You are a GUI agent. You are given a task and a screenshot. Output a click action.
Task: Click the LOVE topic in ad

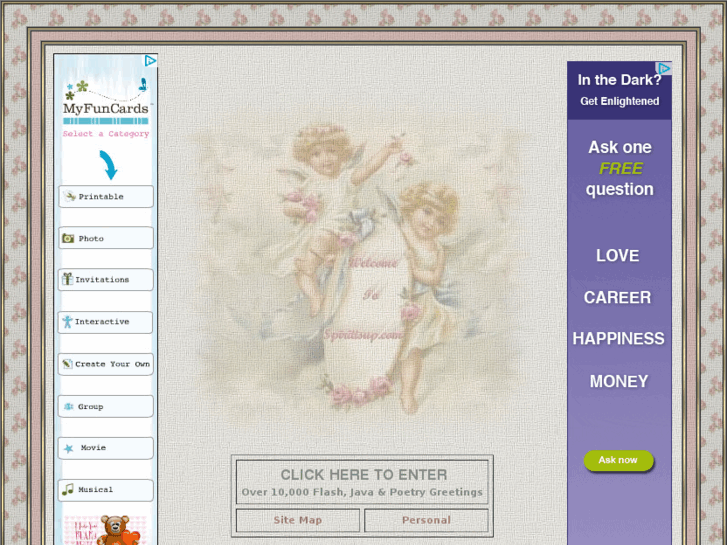(618, 256)
